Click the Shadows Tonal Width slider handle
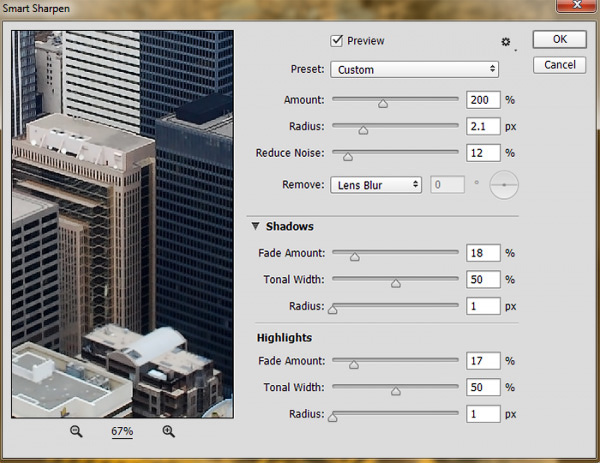 click(396, 284)
